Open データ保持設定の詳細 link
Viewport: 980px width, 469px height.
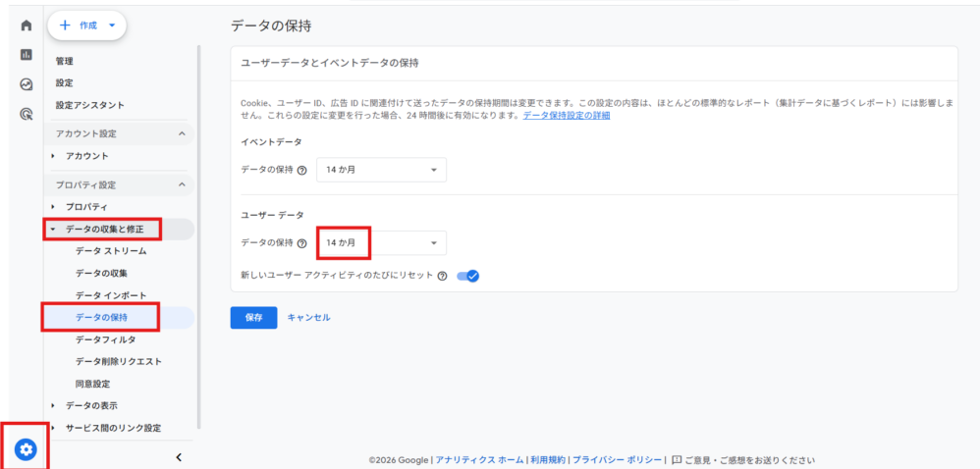tap(566, 115)
